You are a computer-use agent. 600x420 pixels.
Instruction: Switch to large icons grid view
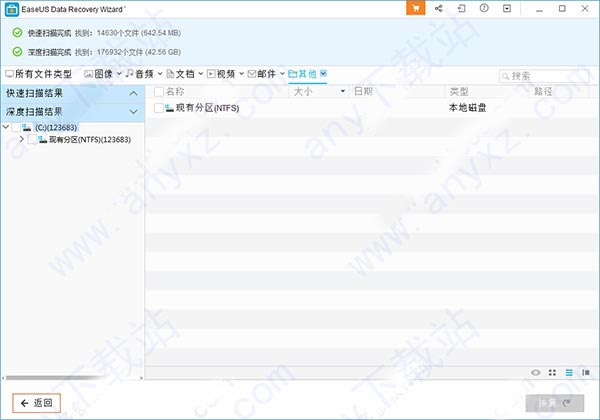coord(552,373)
